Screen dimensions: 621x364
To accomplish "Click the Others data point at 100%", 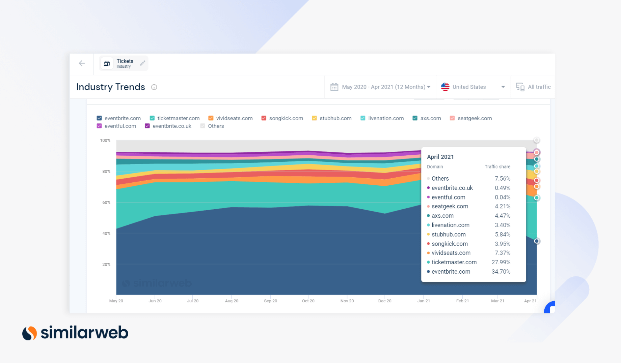I will 537,140.
